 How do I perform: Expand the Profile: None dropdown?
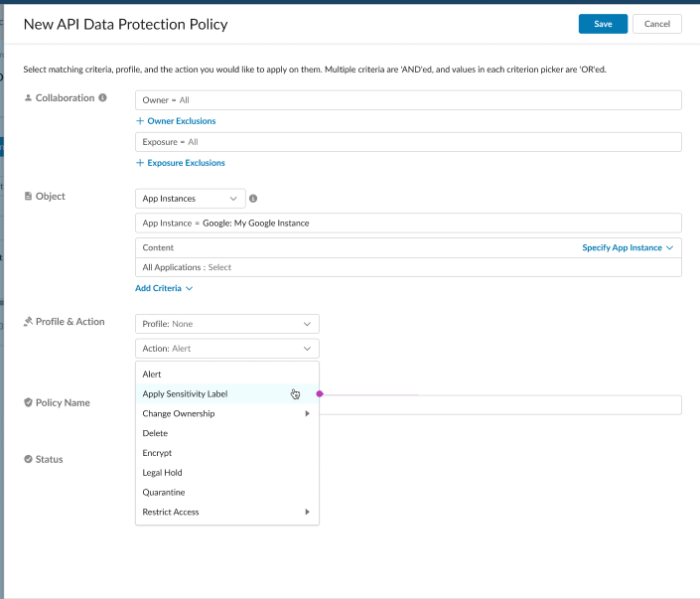tap(227, 324)
